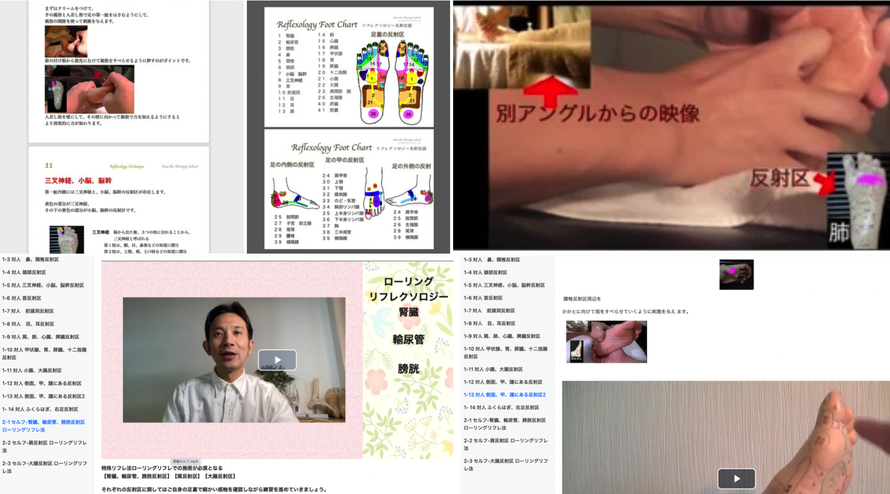Click the side and top foot chart page
Viewport: 890px width, 494px height.
(x=349, y=189)
